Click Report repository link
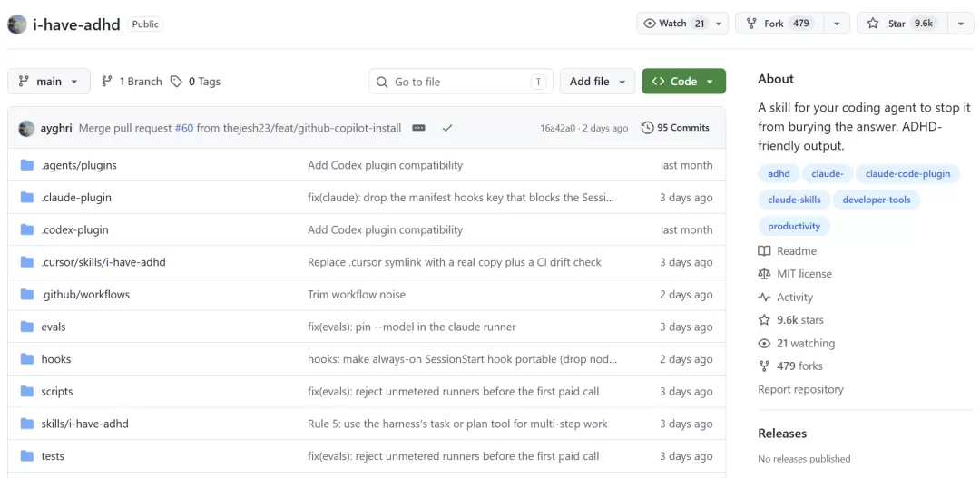The width and height of the screenshot is (980, 478). tap(800, 389)
